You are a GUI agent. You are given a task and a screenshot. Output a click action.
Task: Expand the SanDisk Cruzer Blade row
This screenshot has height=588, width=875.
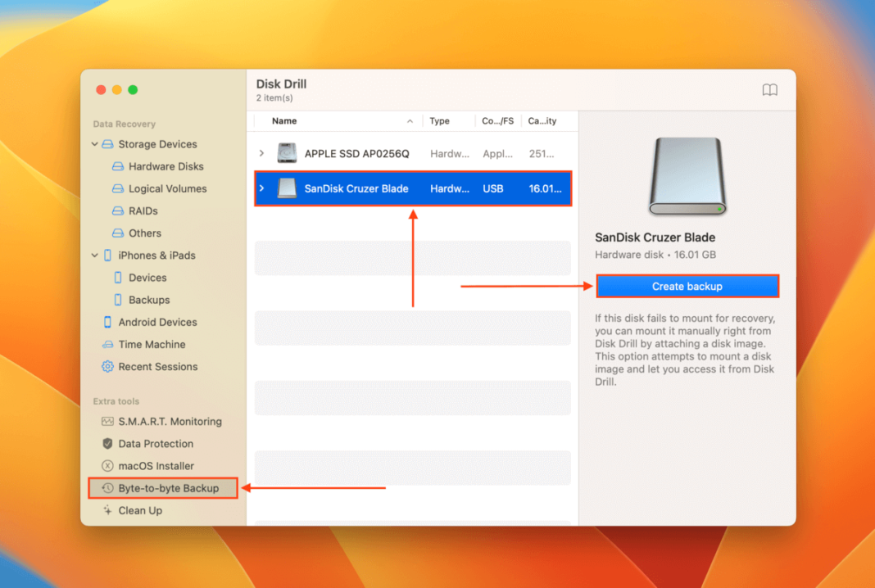coord(262,188)
